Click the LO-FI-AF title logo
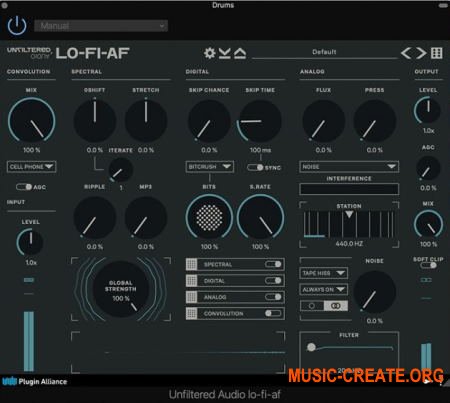The height and width of the screenshot is (403, 450). (93, 53)
